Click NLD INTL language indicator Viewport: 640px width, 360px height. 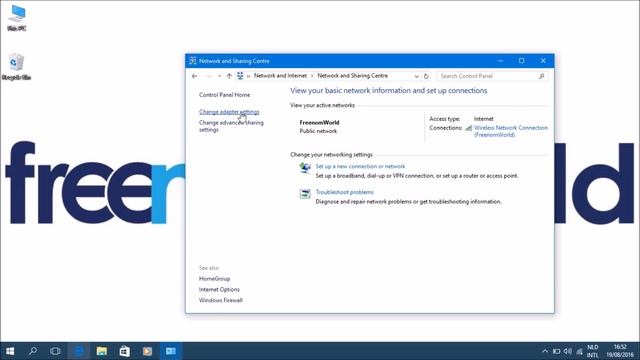point(593,351)
